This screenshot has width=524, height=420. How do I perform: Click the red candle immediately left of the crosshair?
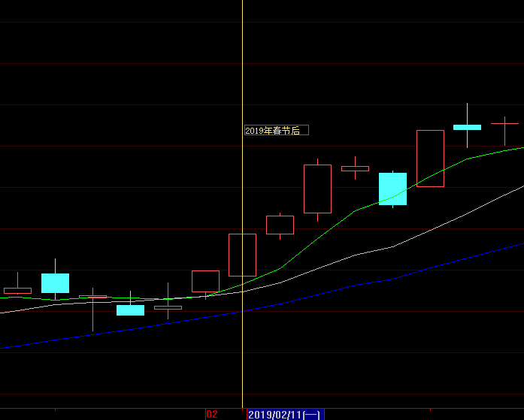click(205, 281)
